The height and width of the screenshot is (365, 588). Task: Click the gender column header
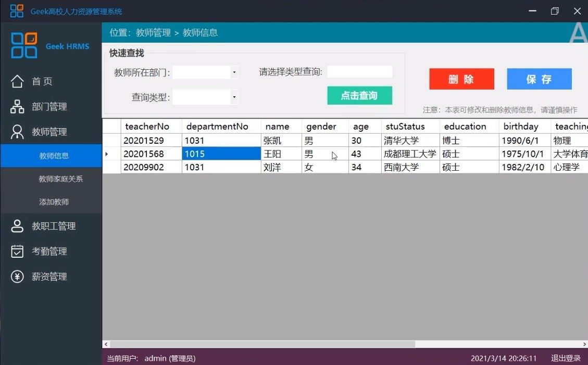(325, 127)
